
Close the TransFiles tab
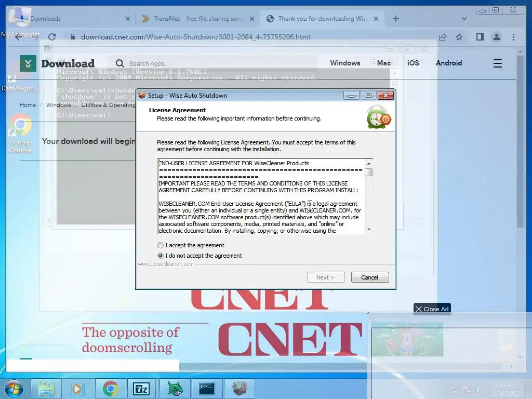click(252, 19)
